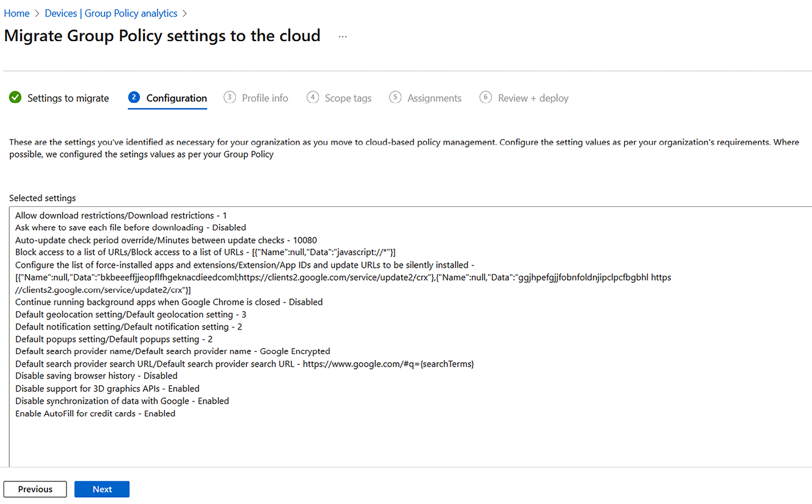The height and width of the screenshot is (504, 812).
Task: Switch to the Profile info step
Action: [x=265, y=98]
